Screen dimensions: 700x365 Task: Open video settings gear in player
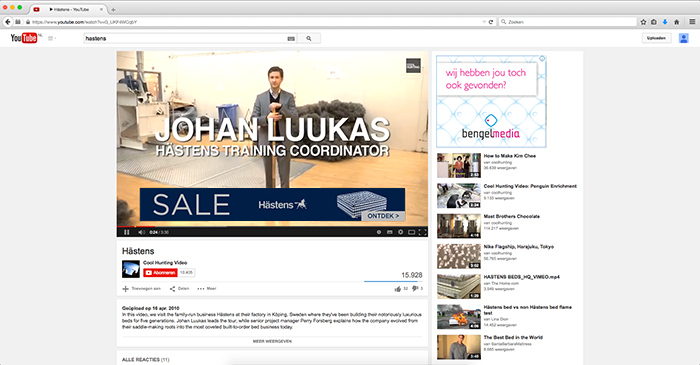coord(400,232)
